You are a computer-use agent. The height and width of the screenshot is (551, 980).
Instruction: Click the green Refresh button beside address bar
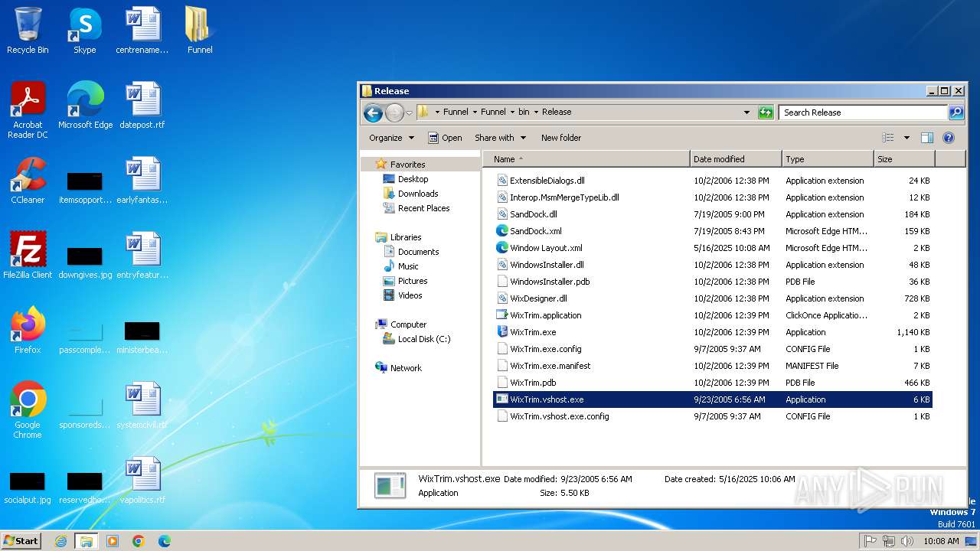766,112
